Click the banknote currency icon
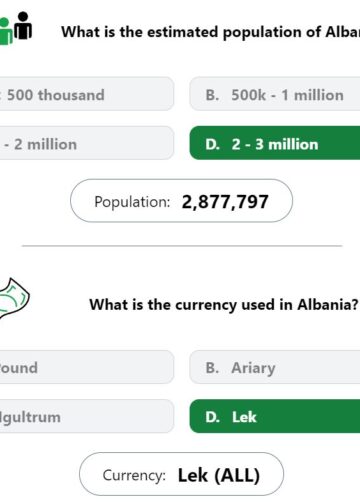Screen dimensions: 360x504 14,299
